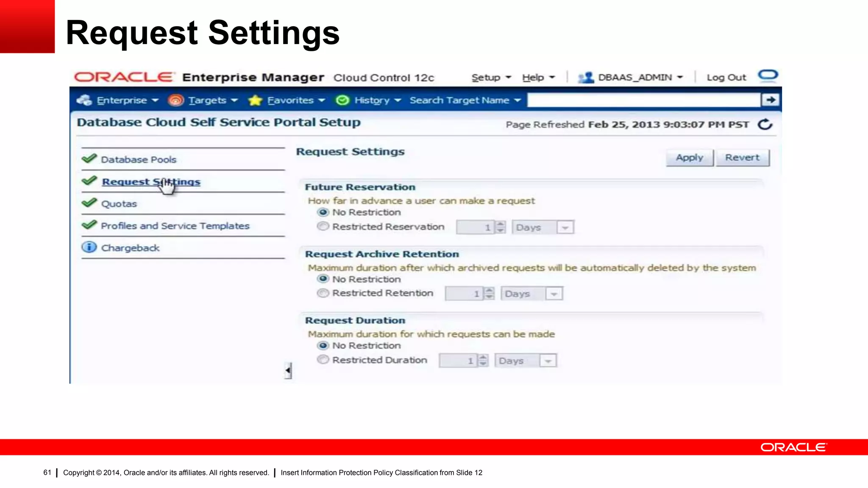Click Restricted Reservation number field

pyautogui.click(x=475, y=227)
